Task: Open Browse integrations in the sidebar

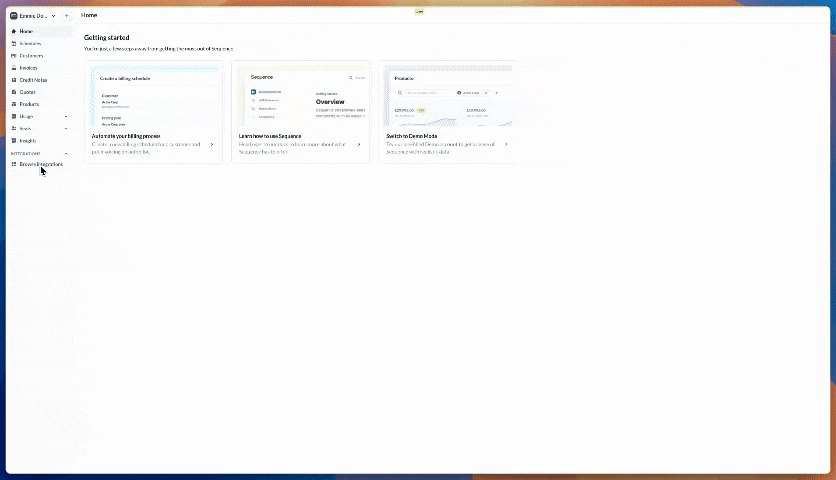Action: pyautogui.click(x=40, y=164)
